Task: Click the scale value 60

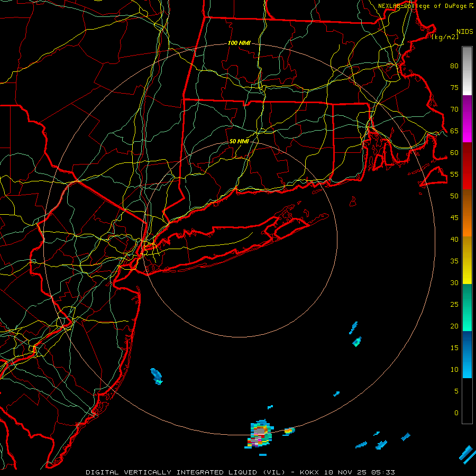Action: click(x=454, y=153)
